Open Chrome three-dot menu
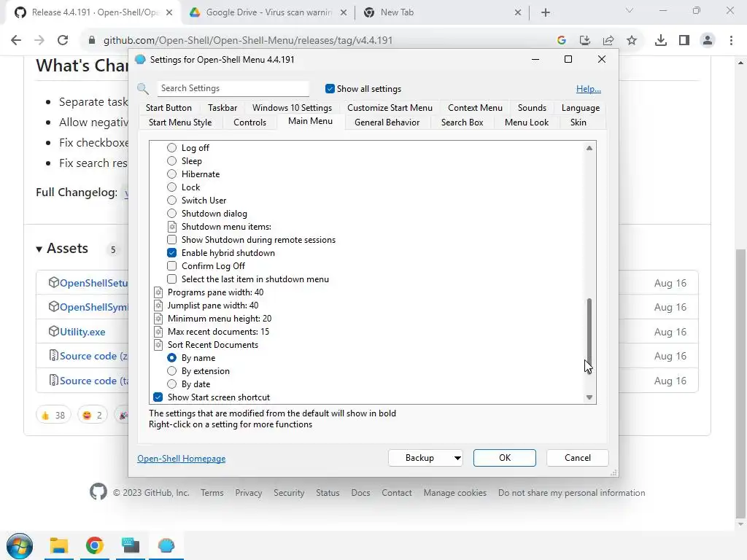Screen dimensions: 747x560 pos(731,40)
